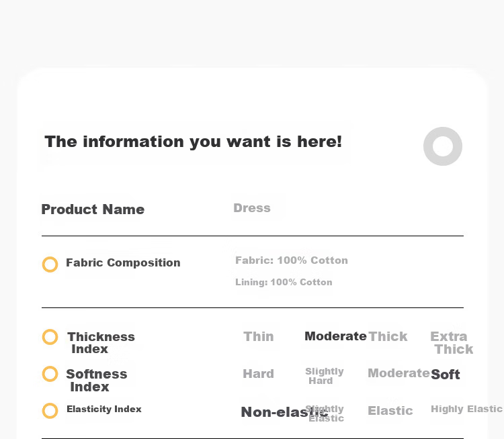This screenshot has width=504, height=439.
Task: Click 'Lining: 100% Cotton' text
Action: (x=284, y=283)
